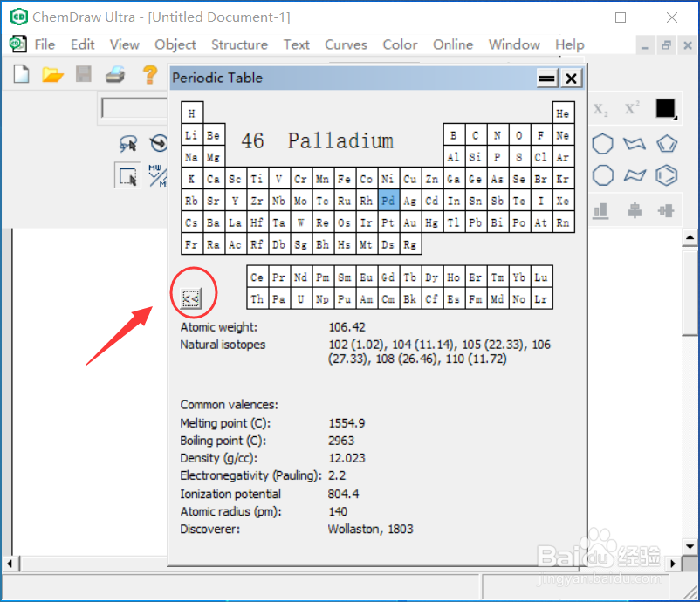The width and height of the screenshot is (700, 602).
Task: Print the document with the printer icon
Action: (115, 74)
